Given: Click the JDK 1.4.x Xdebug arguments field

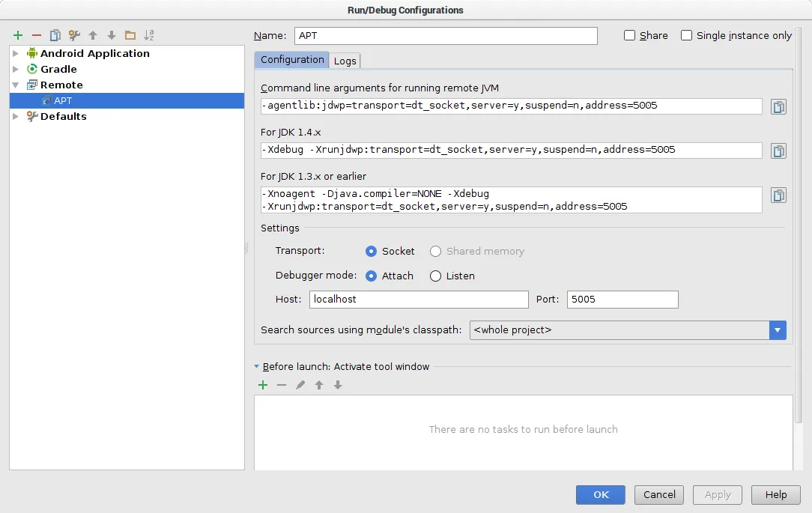Looking at the screenshot, I should (511, 150).
